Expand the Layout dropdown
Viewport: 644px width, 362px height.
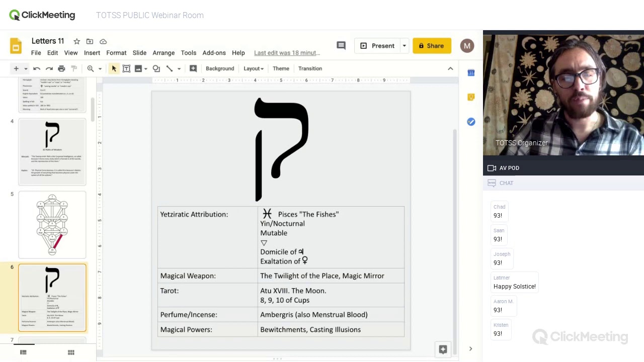[x=253, y=68]
